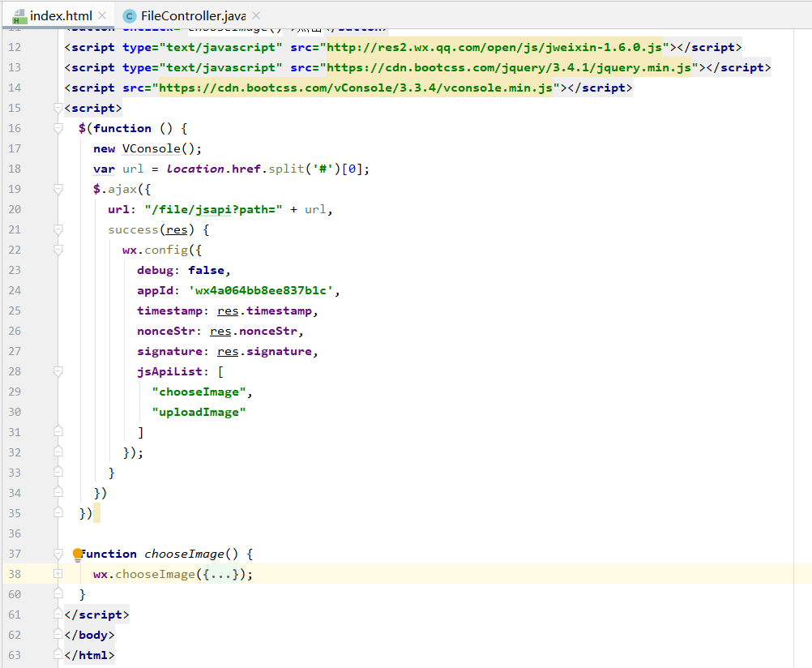Click the fold end marker at line 32
This screenshot has height=668, width=812.
pos(58,452)
